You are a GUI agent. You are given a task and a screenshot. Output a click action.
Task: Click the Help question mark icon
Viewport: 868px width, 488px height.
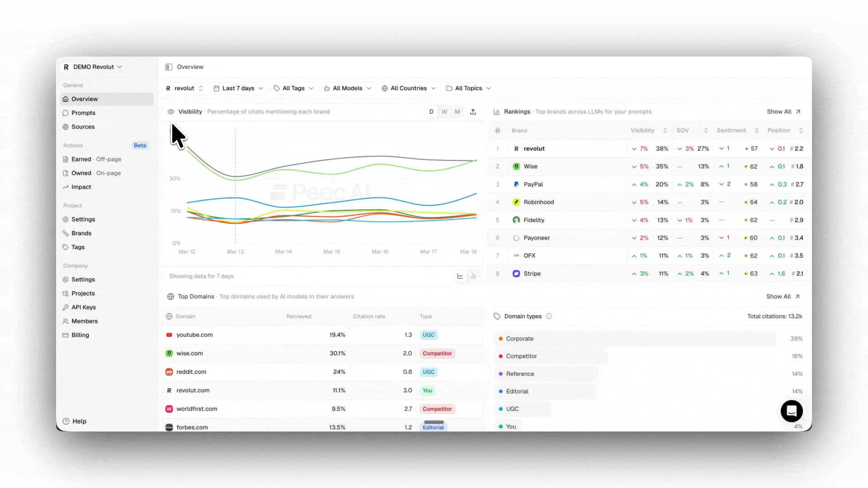(x=66, y=421)
